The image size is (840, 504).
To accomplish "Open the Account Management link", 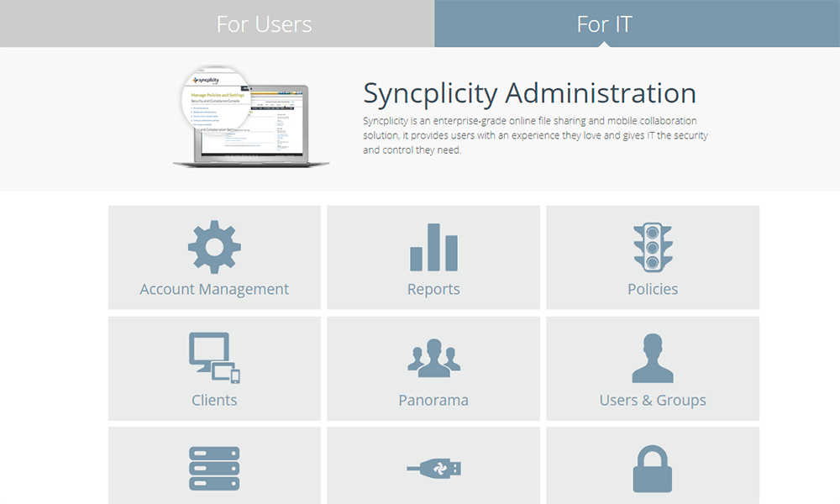I will (214, 289).
